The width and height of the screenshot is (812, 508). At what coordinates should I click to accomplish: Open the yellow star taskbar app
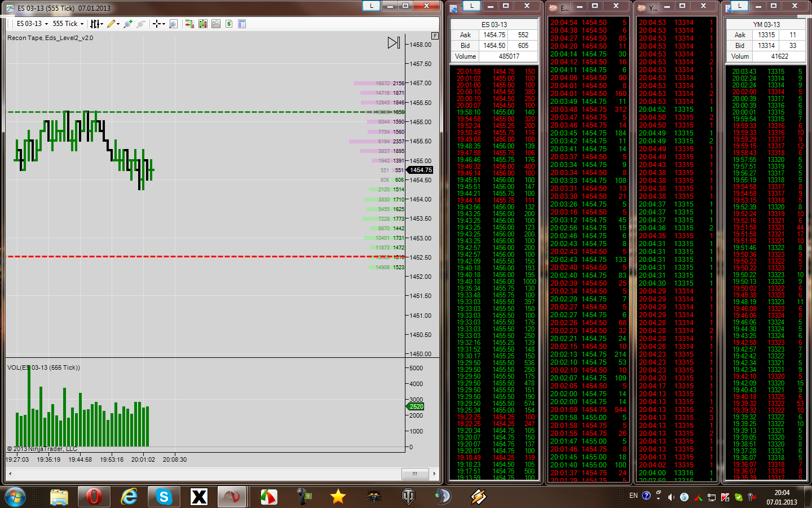tap(338, 497)
